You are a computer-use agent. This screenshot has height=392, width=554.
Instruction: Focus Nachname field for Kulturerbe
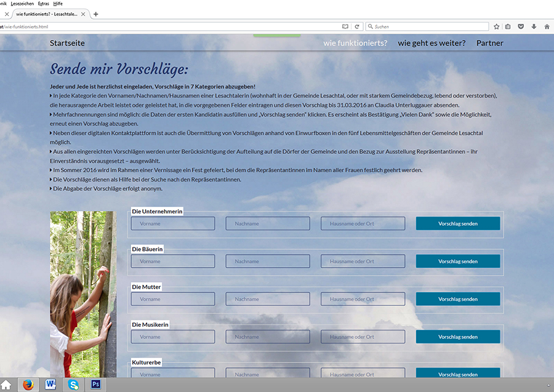(268, 373)
